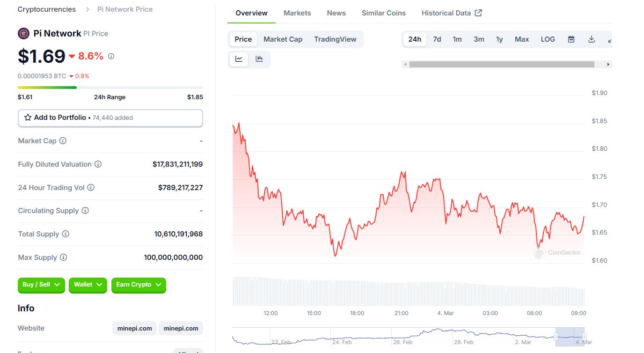This screenshot has height=353, width=644.
Task: Open the News tab
Action: point(337,13)
